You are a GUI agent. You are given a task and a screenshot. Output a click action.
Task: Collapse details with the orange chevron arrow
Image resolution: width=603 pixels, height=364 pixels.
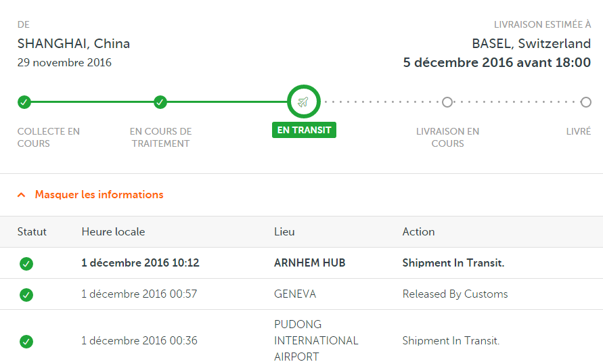[x=22, y=195]
